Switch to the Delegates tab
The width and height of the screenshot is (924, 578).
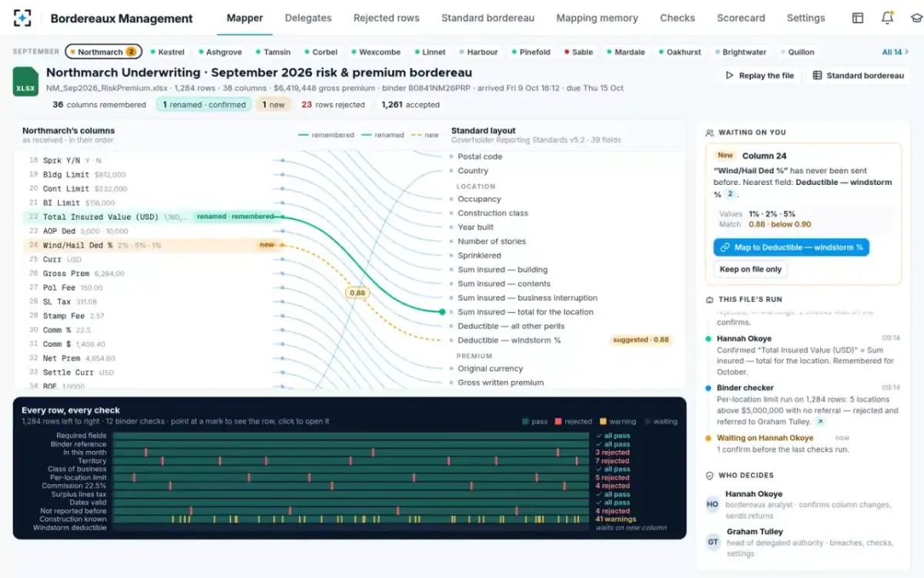tap(308, 18)
